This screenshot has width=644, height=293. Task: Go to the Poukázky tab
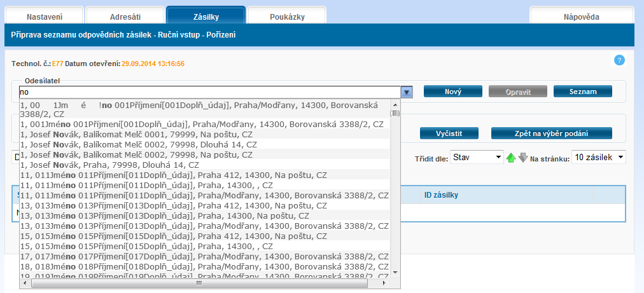pos(286,17)
